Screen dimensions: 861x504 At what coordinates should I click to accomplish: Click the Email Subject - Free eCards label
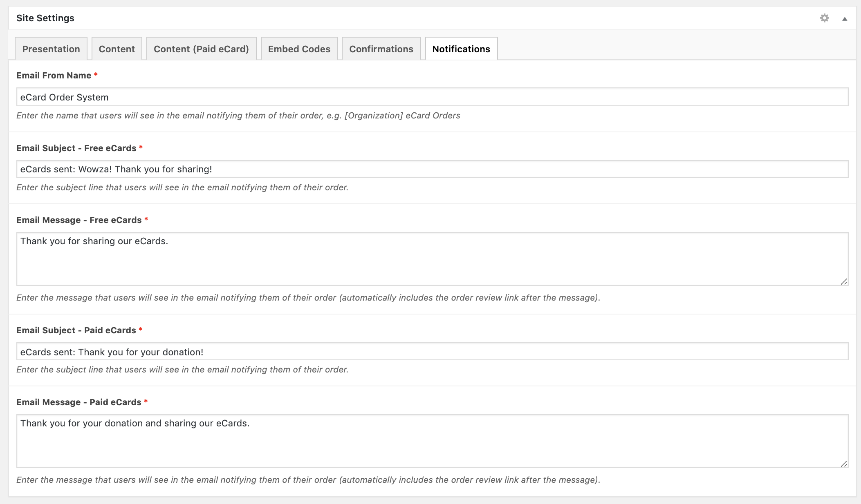click(76, 148)
